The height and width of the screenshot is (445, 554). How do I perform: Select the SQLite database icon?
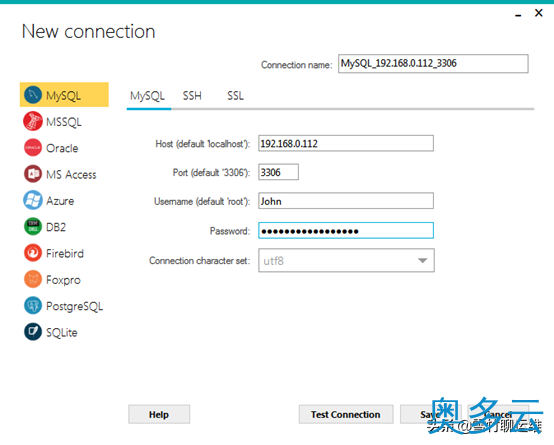click(x=33, y=332)
